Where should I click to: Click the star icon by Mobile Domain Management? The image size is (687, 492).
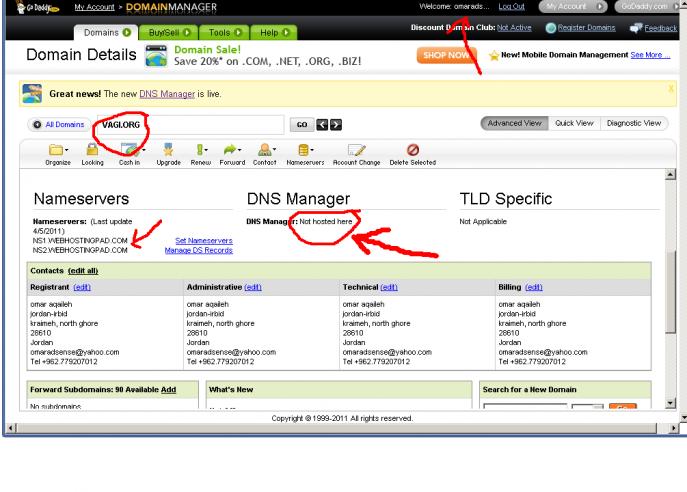(494, 55)
